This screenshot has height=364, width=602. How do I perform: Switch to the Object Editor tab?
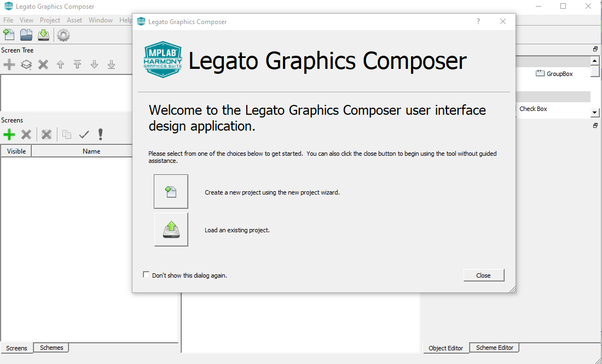coord(445,348)
